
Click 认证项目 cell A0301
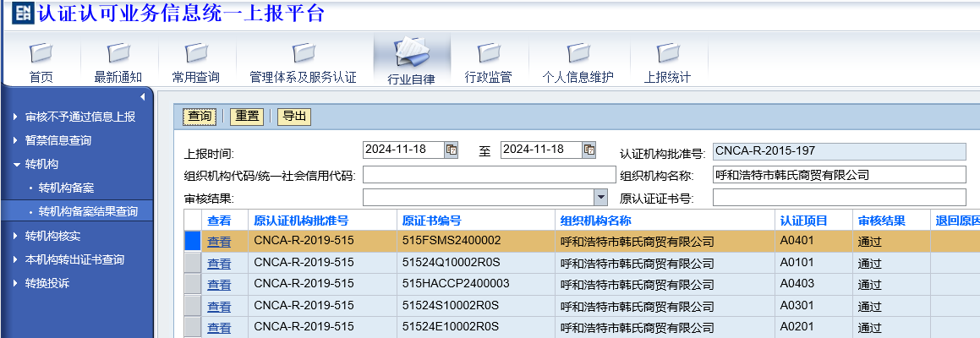(797, 305)
